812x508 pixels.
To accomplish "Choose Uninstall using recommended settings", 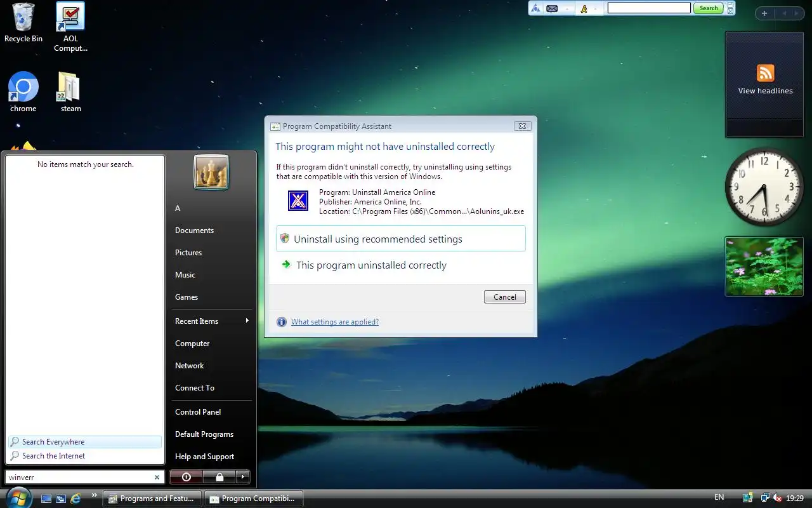I will coord(401,239).
